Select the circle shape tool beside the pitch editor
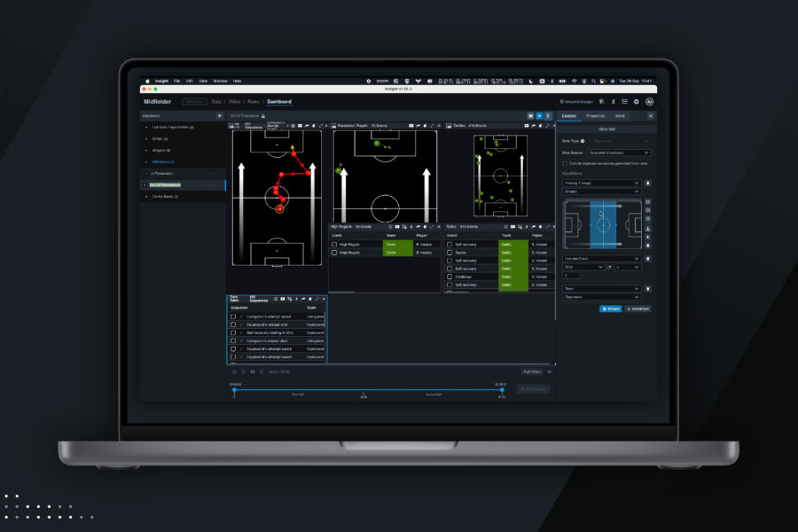The width and height of the screenshot is (798, 532). [x=647, y=208]
